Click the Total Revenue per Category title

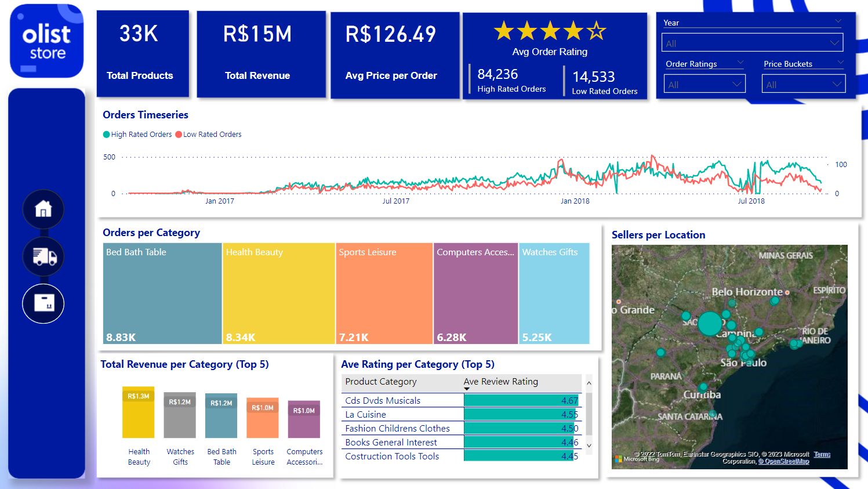(184, 364)
